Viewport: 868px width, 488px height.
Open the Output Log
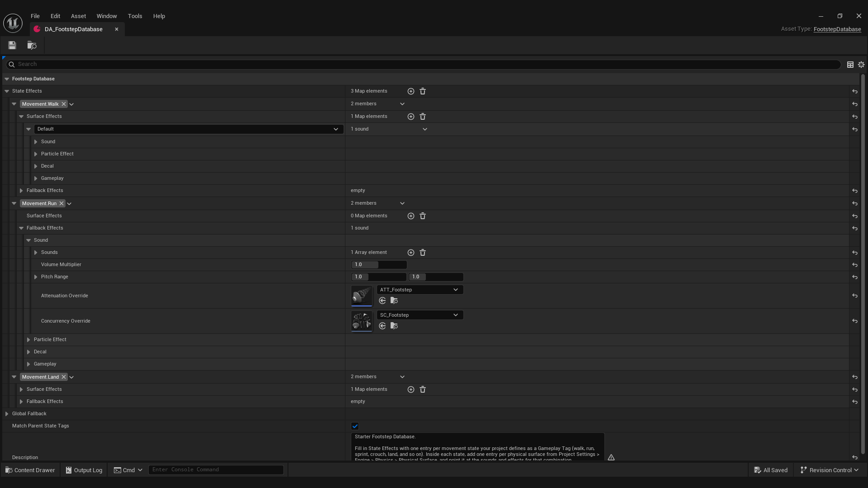[x=84, y=470]
